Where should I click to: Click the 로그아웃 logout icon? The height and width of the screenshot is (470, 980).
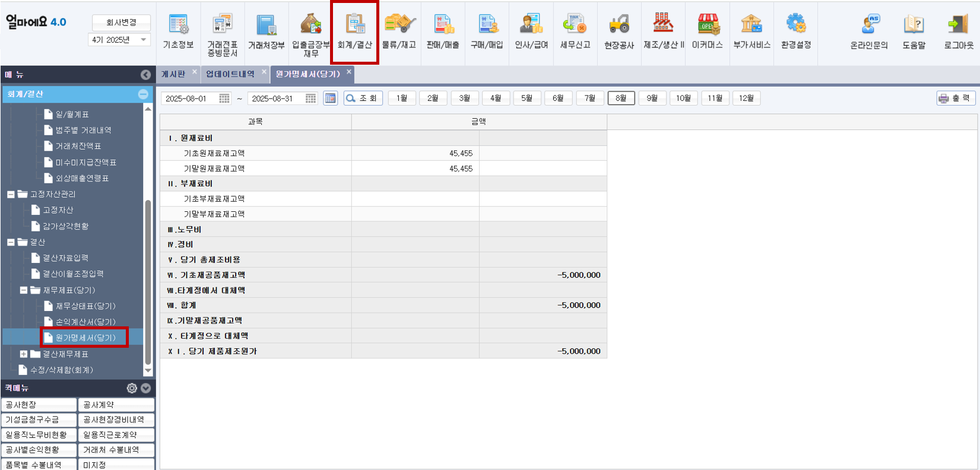(958, 32)
